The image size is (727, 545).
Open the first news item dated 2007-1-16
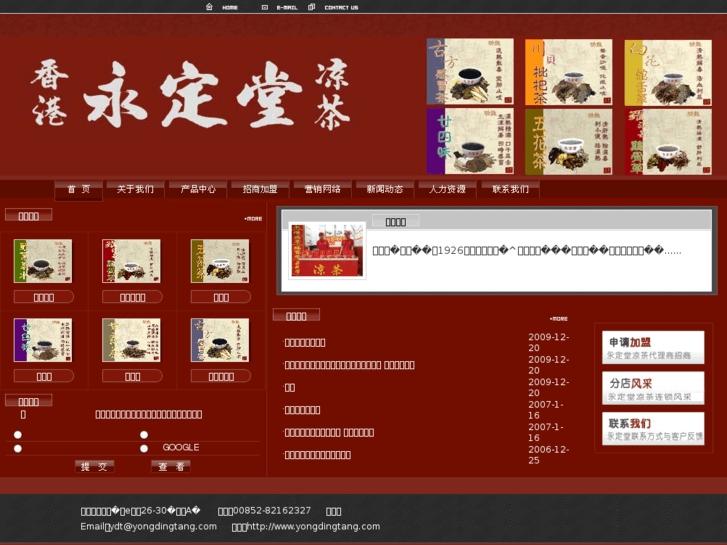pos(302,410)
